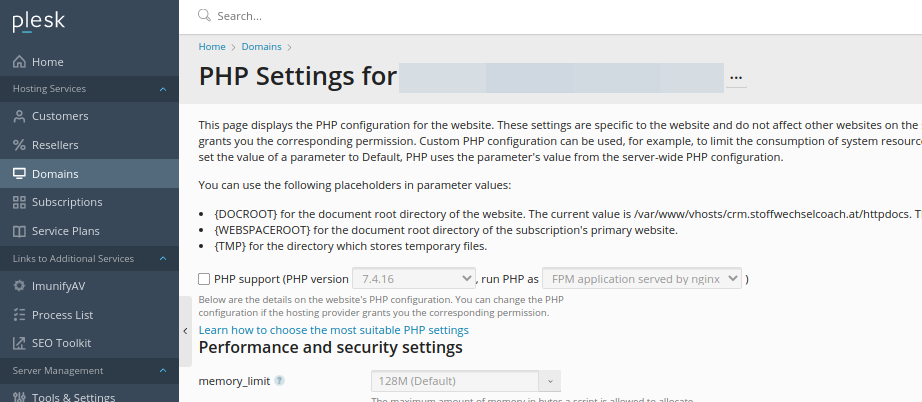Open the memory_limit dropdown arrow
Screen dimensions: 922x402
550,381
